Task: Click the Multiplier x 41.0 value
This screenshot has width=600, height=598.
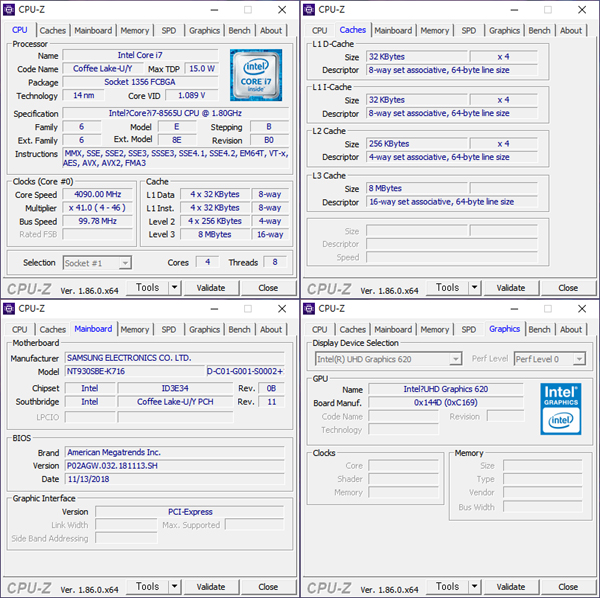Action: tap(98, 208)
